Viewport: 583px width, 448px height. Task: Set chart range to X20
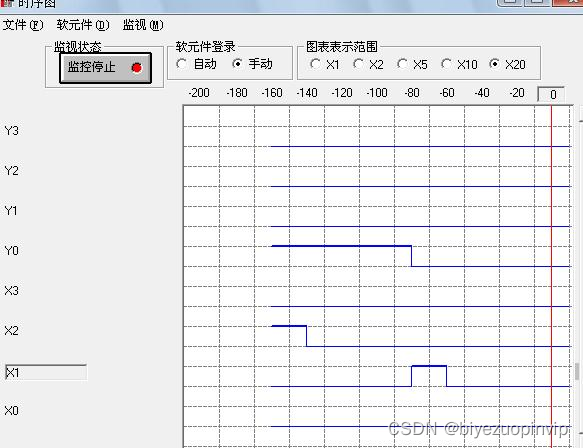pyautogui.click(x=495, y=64)
